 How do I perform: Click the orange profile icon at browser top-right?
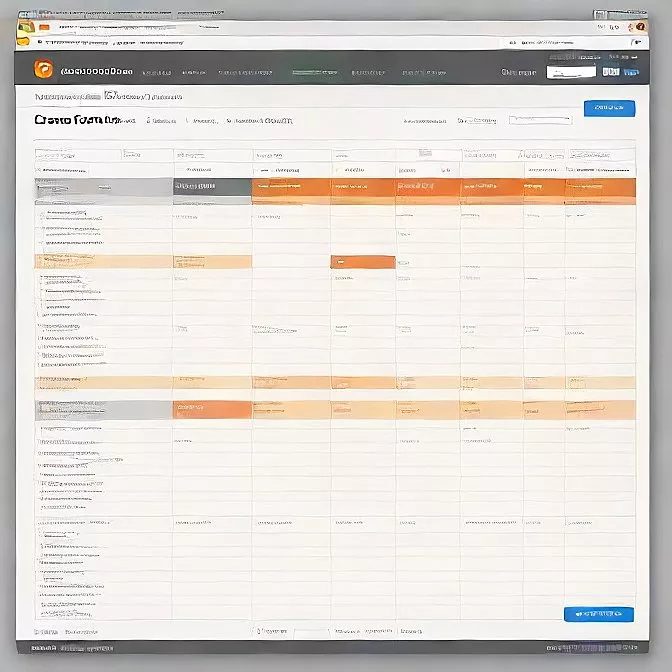click(x=640, y=27)
